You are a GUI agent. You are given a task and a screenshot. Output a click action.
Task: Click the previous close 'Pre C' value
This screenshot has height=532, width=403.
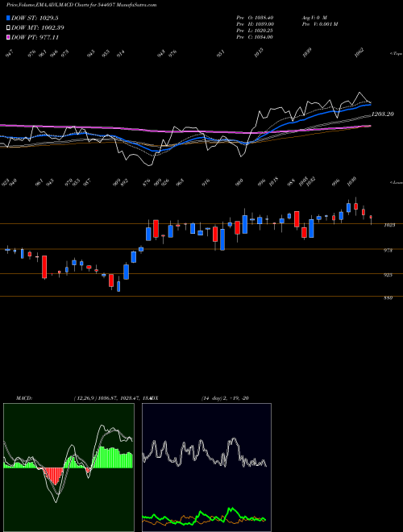click(255, 37)
